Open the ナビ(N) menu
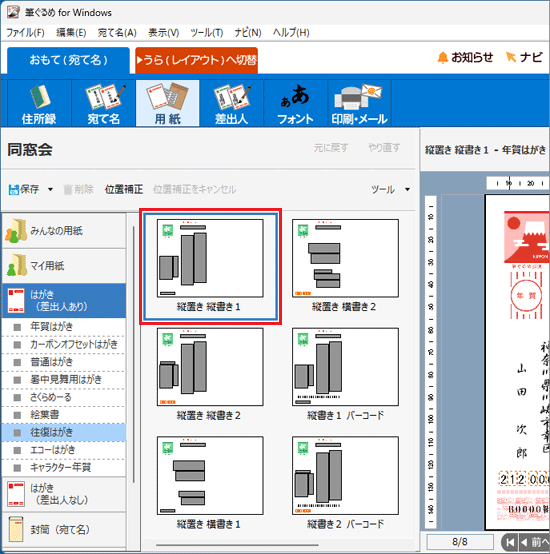Screen dimensions: 550x554 (248, 33)
